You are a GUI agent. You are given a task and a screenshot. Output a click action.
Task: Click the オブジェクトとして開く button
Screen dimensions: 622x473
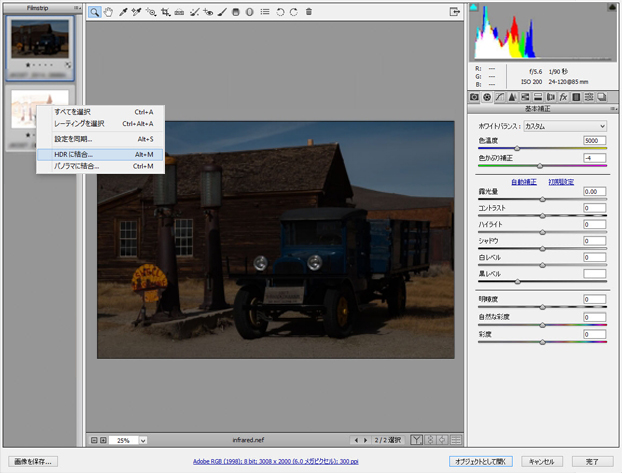481,461
